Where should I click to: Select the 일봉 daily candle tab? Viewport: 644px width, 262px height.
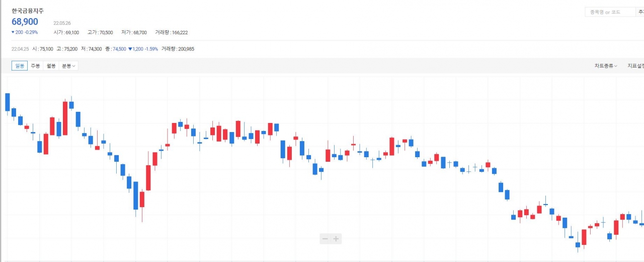(x=20, y=66)
